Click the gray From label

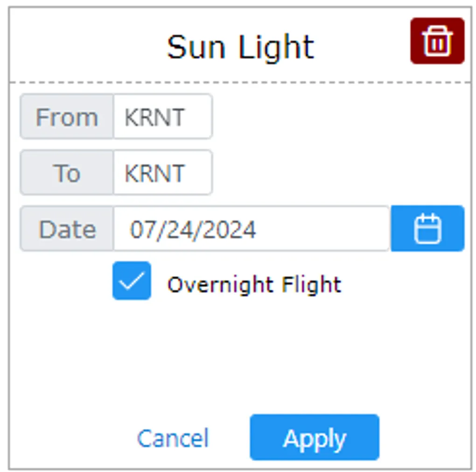[67, 117]
